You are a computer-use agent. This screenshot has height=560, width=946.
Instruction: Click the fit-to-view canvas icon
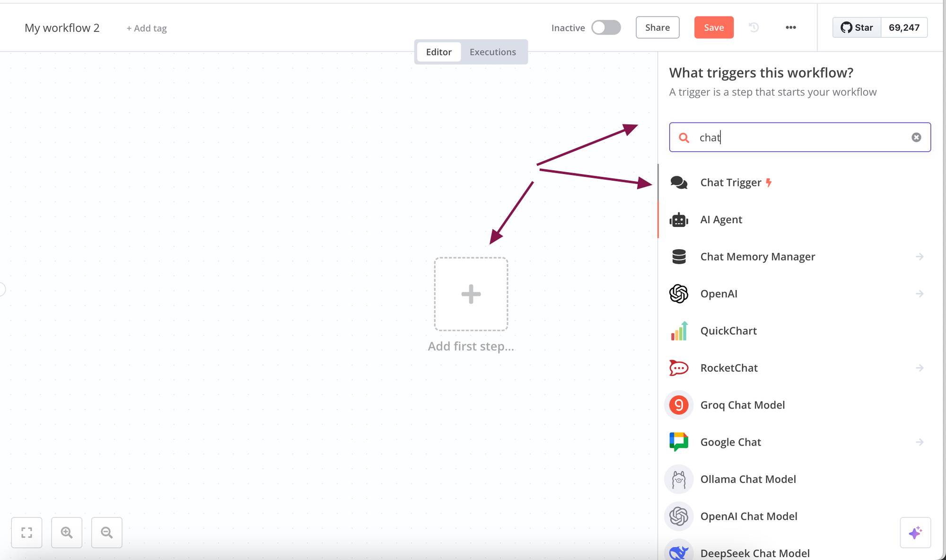27,533
